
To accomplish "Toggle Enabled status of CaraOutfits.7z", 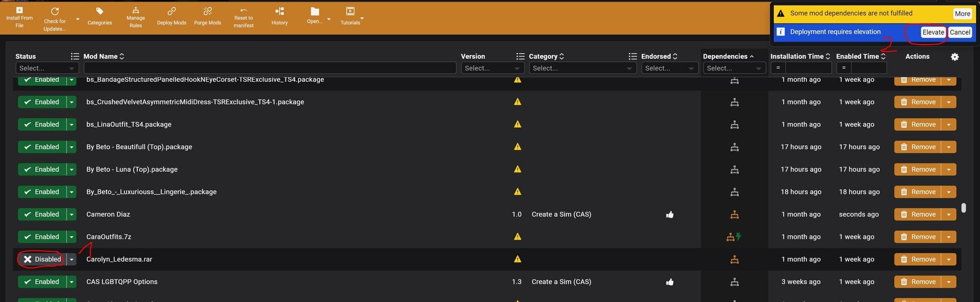I will 42,237.
